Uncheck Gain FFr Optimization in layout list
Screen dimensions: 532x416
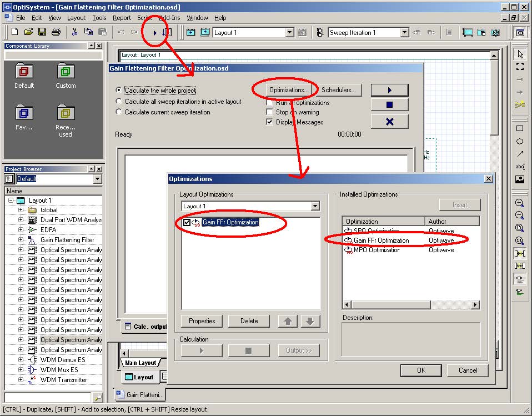pos(187,223)
